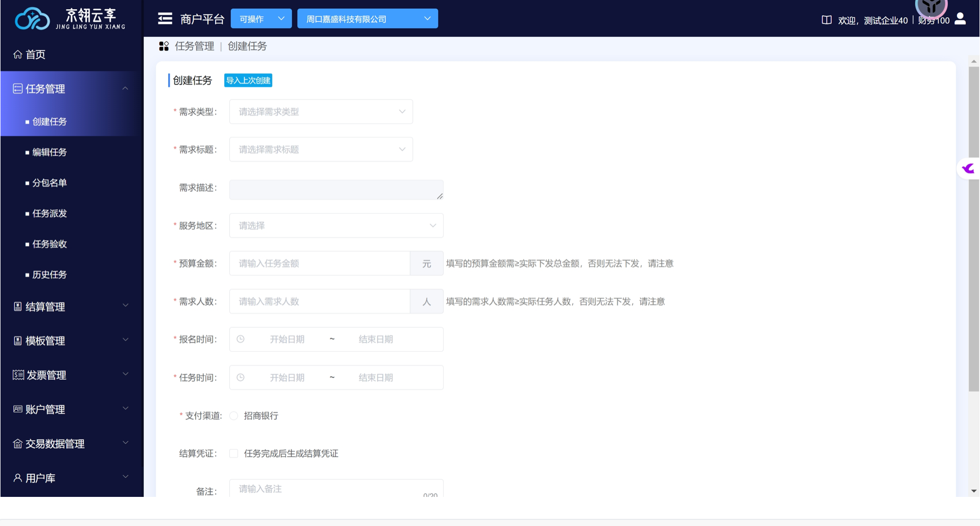Go to 历史任务 in the sidebar
Screen dimensions: 980x526
coord(50,275)
